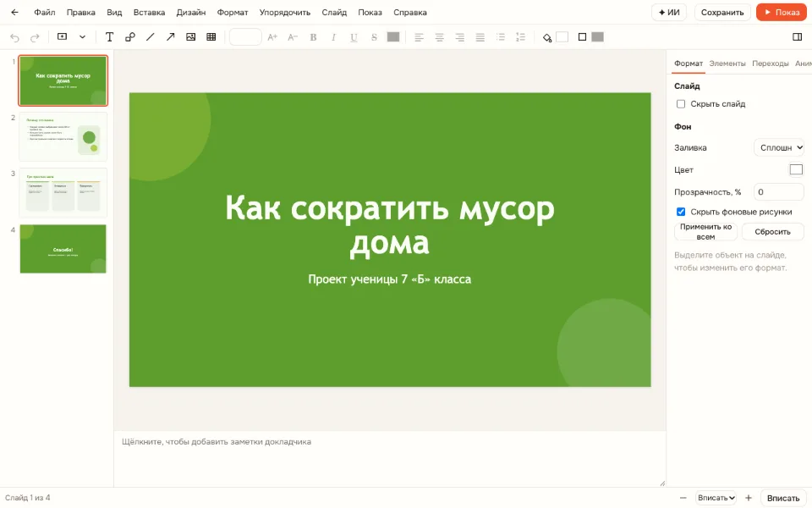Screen dimensions: 812x508
Task: Click the font size field in toolbar
Action: click(245, 36)
